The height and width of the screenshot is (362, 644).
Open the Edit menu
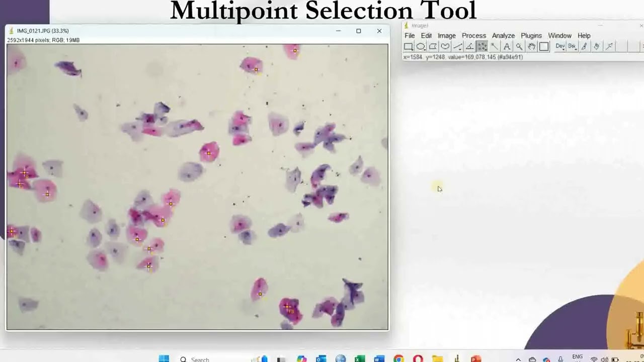426,36
